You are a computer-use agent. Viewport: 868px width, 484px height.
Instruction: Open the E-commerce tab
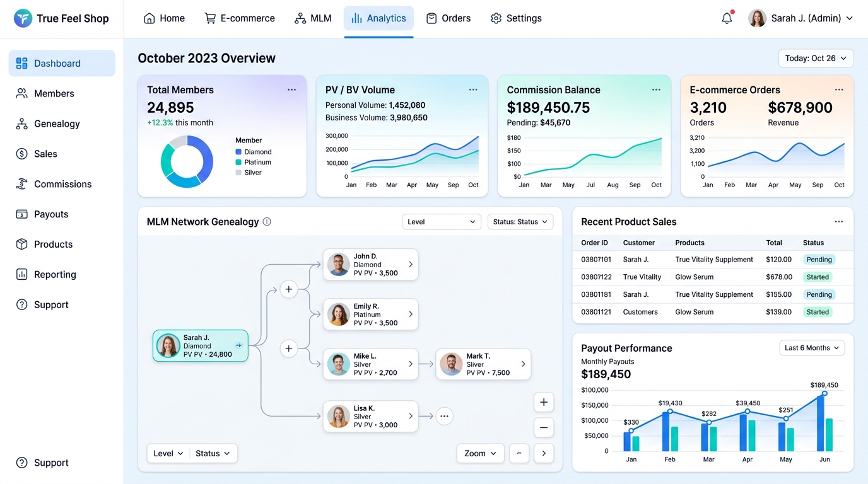coord(239,18)
